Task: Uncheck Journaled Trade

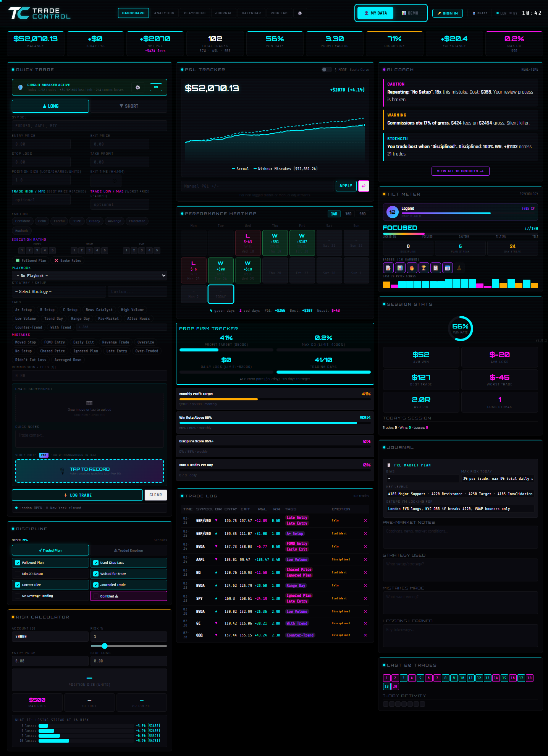Action: (x=96, y=585)
